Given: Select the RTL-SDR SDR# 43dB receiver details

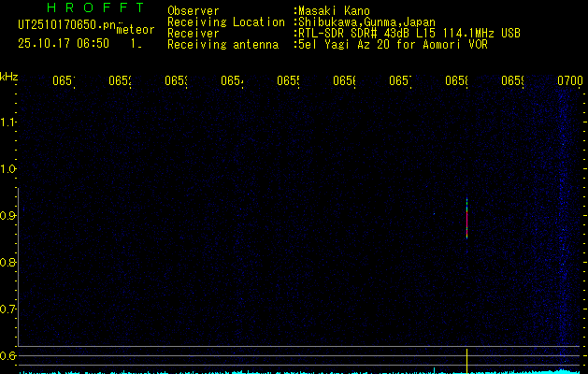Looking at the screenshot, I should point(409,34).
